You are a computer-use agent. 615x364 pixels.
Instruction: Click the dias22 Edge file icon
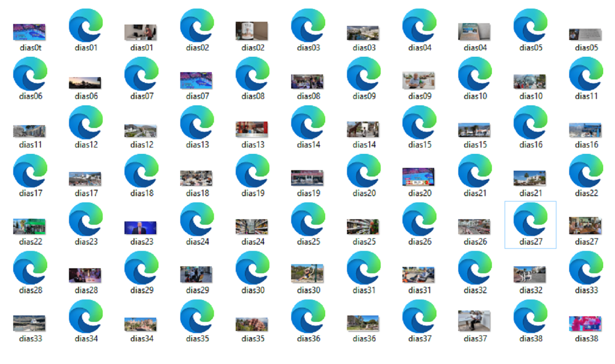(586, 172)
